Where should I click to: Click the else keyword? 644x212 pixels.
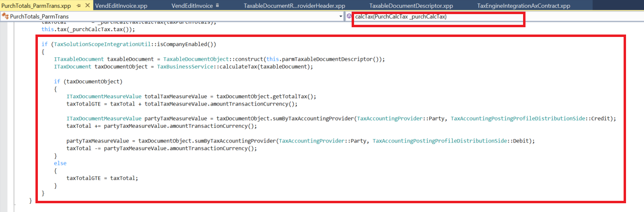pos(60,163)
